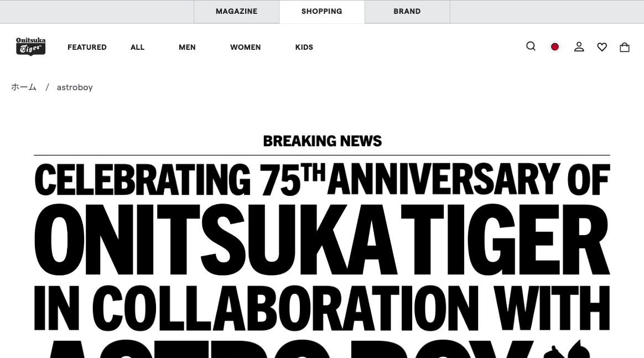Click the astroboy breadcrumb

(x=75, y=87)
